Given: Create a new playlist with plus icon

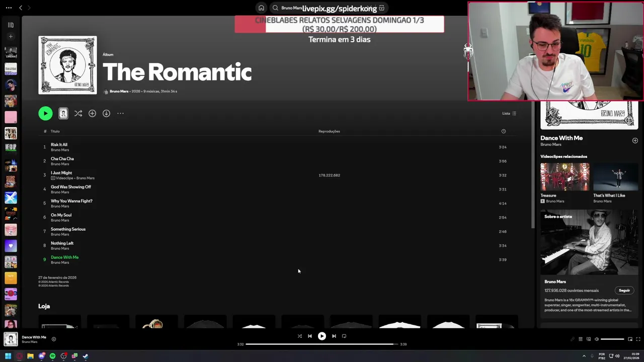Looking at the screenshot, I should 11,36.
